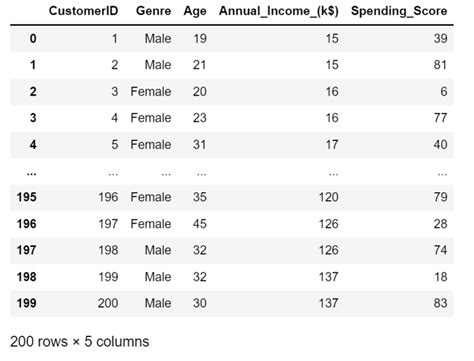This screenshot has height=361, width=474.
Task: Click the Male cell in row 197
Action: pos(158,250)
